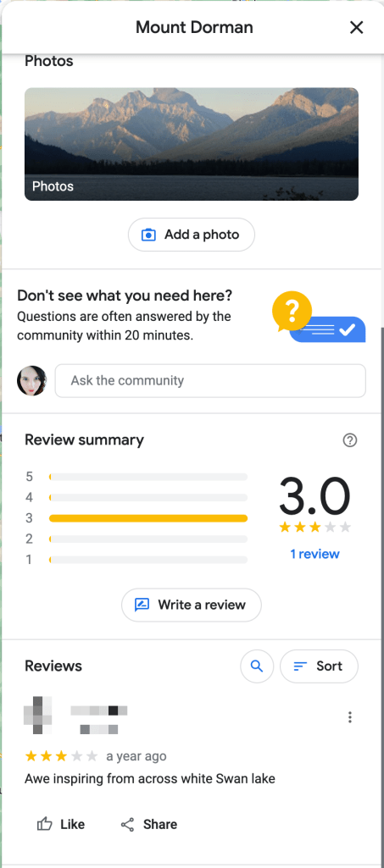Open the review summary help icon

click(349, 440)
